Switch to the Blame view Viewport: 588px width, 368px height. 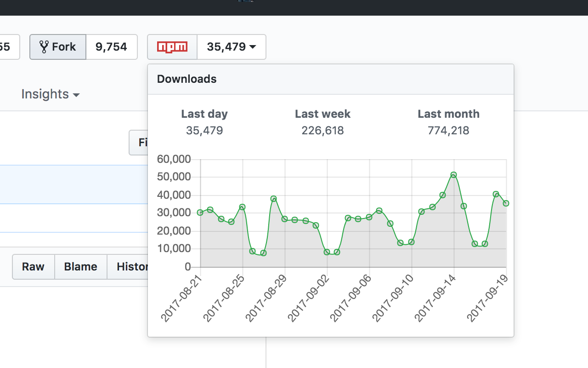click(80, 266)
